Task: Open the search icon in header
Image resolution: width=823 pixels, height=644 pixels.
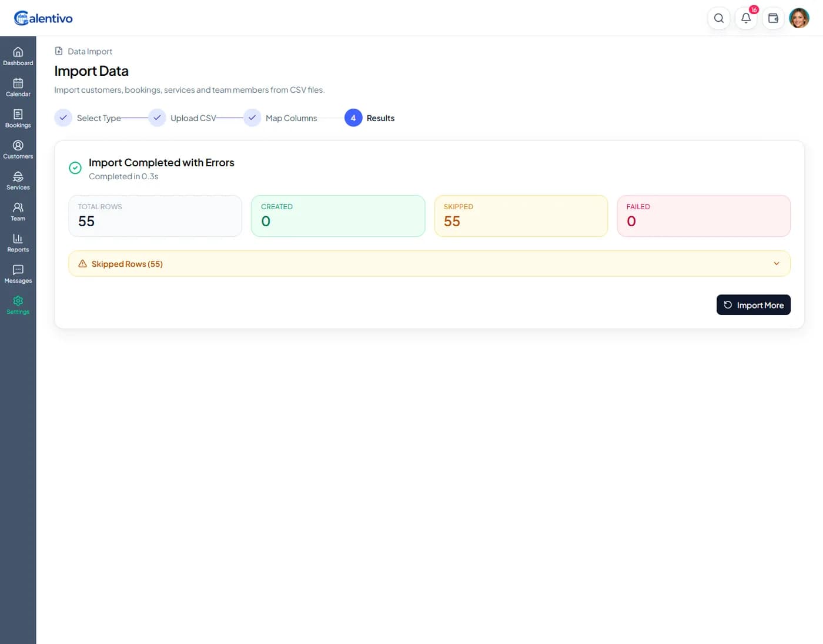Action: point(718,18)
